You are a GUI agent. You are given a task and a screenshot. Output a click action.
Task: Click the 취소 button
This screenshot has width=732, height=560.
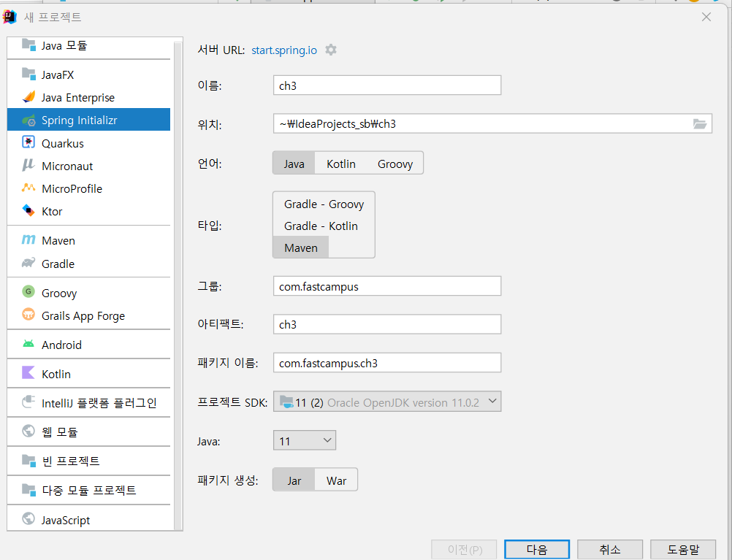pos(610,549)
